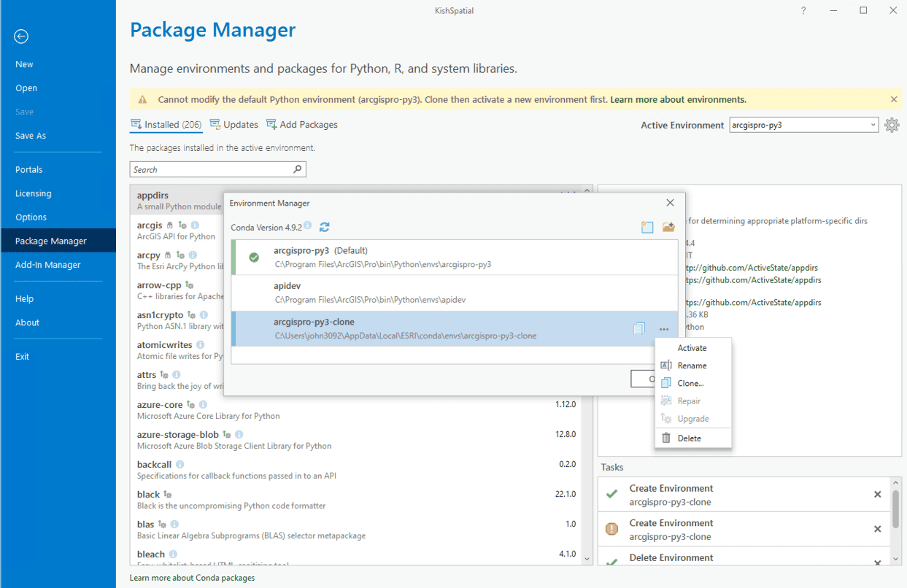Dismiss the failed Create Environment task

pyautogui.click(x=877, y=529)
